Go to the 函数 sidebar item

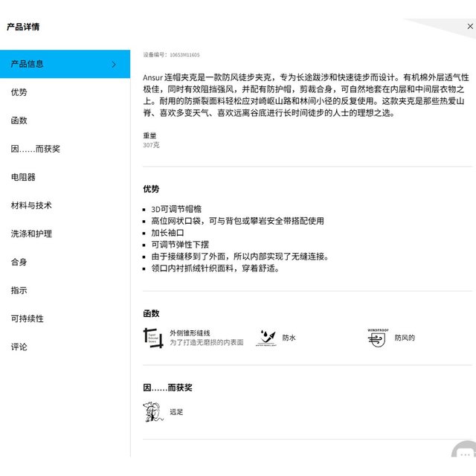pyautogui.click(x=19, y=120)
